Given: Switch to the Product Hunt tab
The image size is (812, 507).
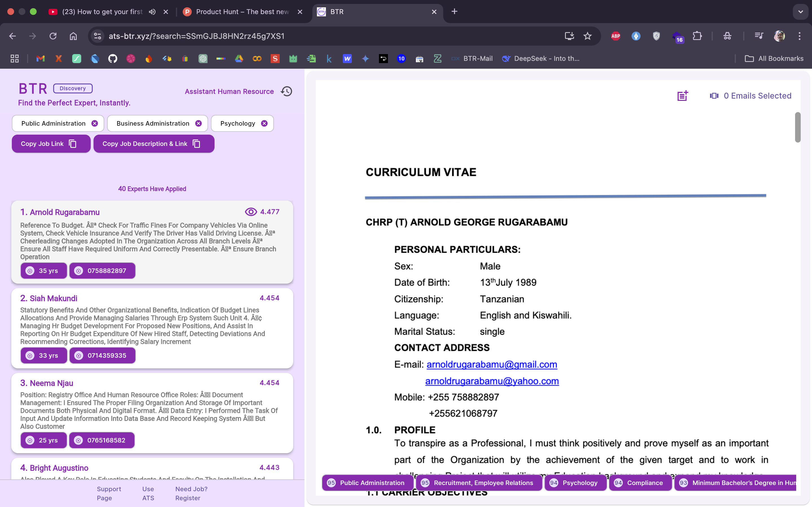Looking at the screenshot, I should point(242,12).
